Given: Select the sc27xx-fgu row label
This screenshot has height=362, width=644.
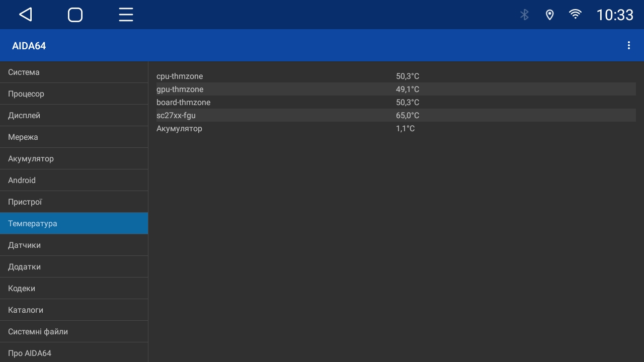Looking at the screenshot, I should click(x=176, y=115).
